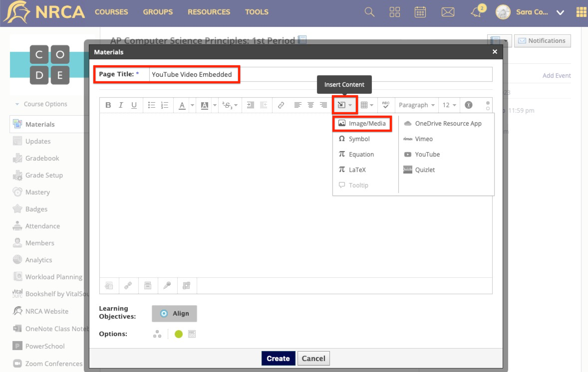Open the Notifications button
Screen dimensions: 588x372
(543, 40)
